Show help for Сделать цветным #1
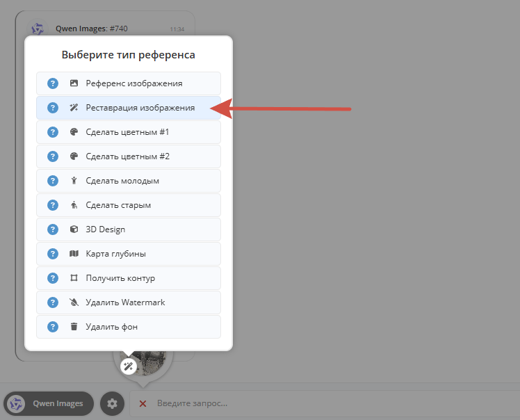The width and height of the screenshot is (520, 420). coord(53,132)
